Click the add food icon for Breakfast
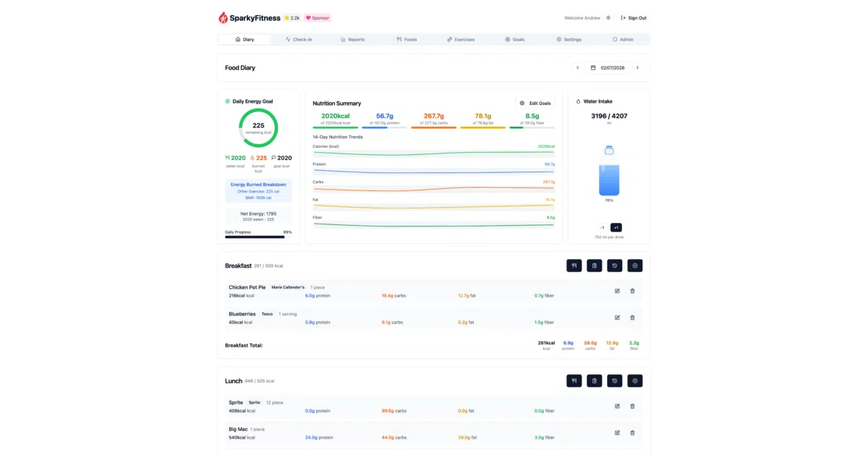Screen dimensions: 868x456 pos(574,266)
